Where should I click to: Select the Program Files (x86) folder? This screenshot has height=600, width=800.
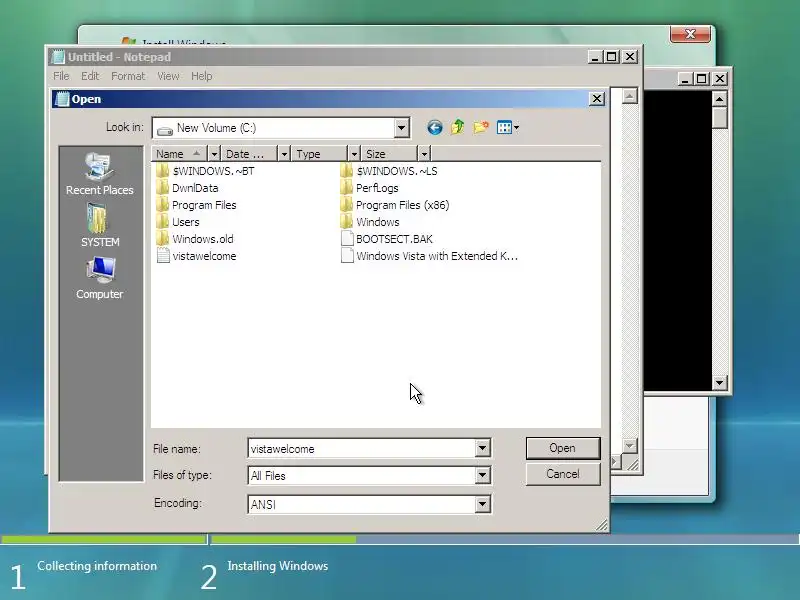395,205
